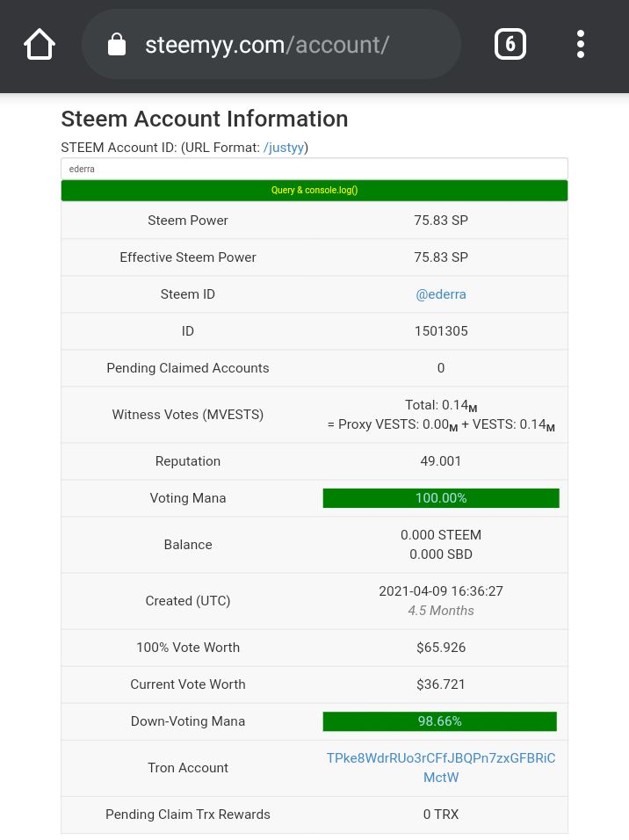The height and width of the screenshot is (840, 629).
Task: Select the $36.721 current vote worth
Action: (x=441, y=684)
